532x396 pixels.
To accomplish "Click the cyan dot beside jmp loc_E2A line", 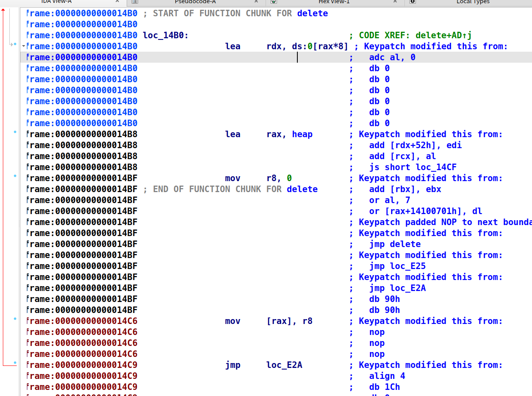I will (x=15, y=362).
